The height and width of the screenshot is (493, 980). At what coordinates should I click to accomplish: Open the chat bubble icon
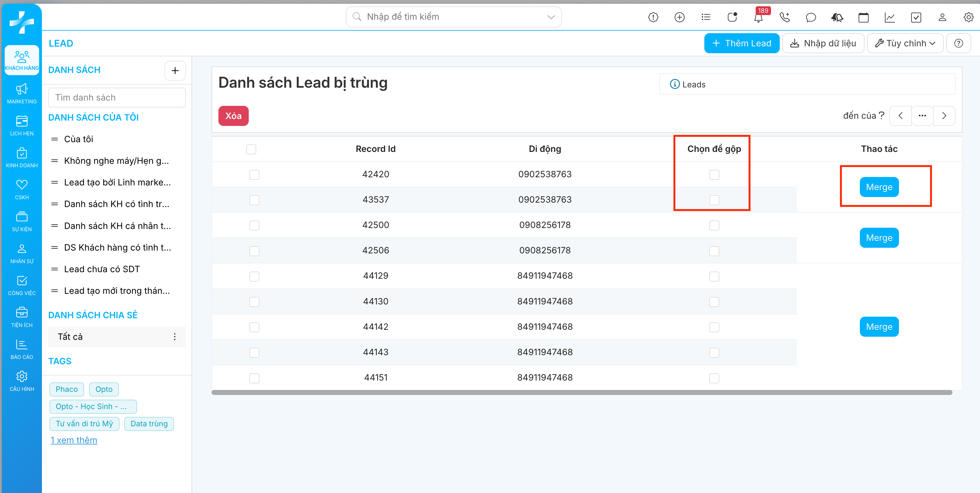tap(811, 17)
